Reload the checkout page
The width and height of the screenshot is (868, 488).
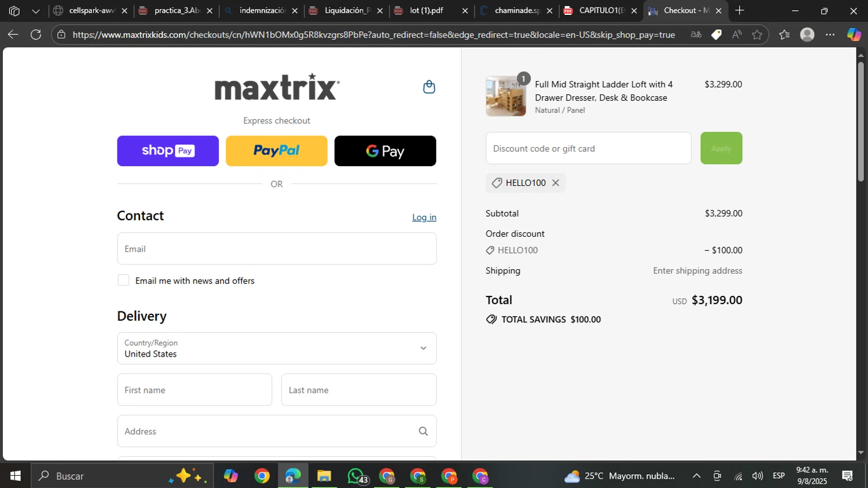tap(36, 35)
